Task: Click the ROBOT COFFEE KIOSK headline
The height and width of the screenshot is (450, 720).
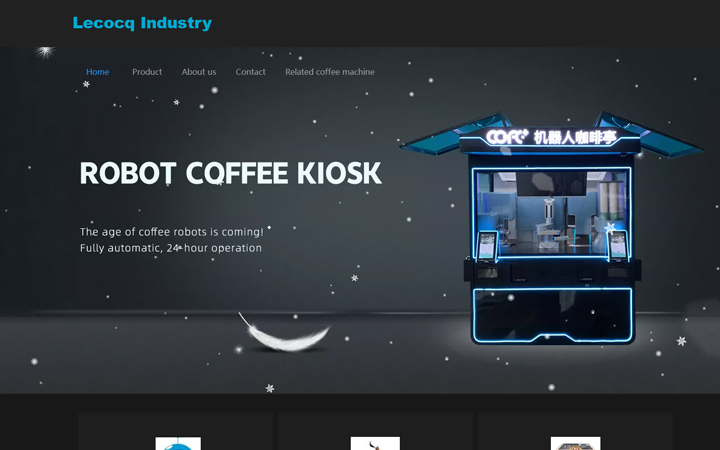Action: click(x=230, y=173)
